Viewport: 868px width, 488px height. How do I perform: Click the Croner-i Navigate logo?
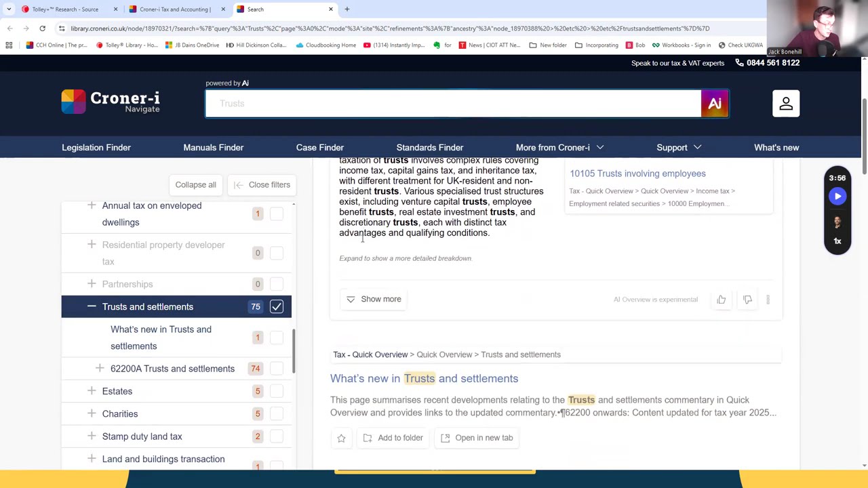pos(111,102)
